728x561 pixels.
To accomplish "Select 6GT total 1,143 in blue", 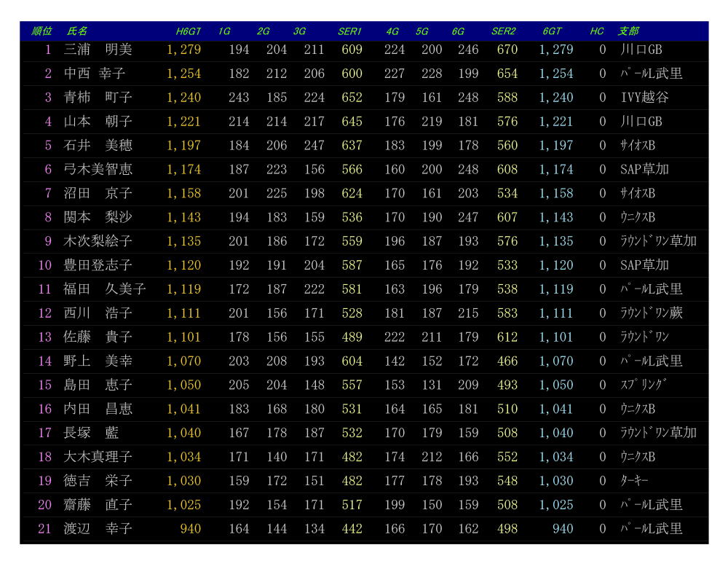I will pyautogui.click(x=556, y=218).
